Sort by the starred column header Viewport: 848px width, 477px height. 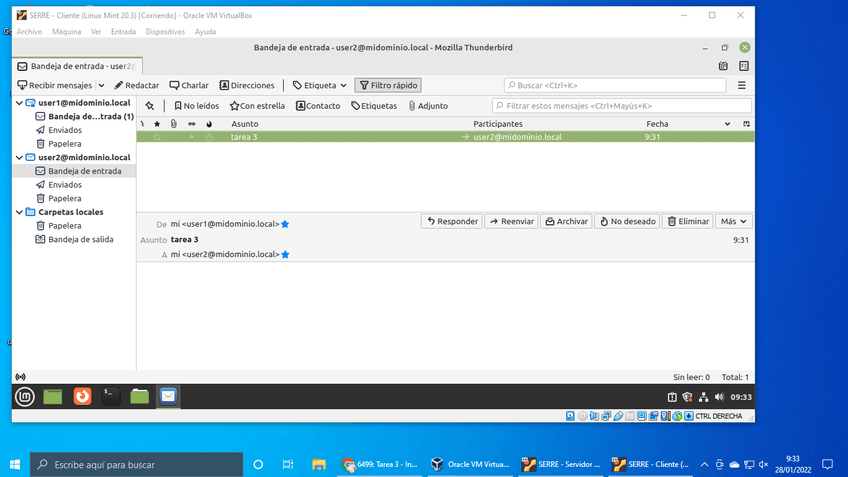(x=157, y=124)
